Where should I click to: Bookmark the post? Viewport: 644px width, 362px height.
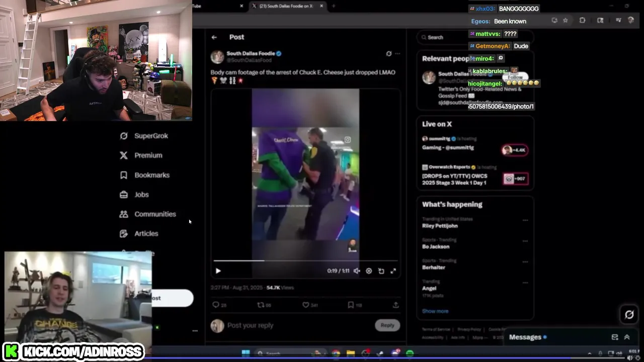[351, 305]
